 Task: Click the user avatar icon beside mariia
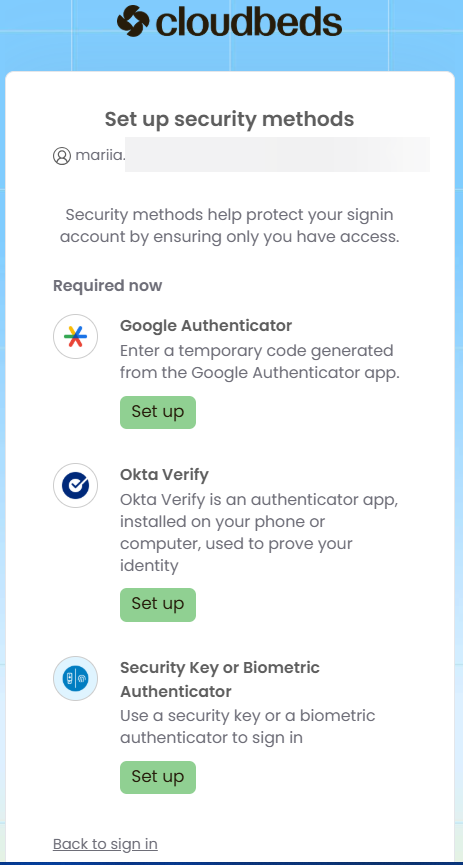(62, 156)
